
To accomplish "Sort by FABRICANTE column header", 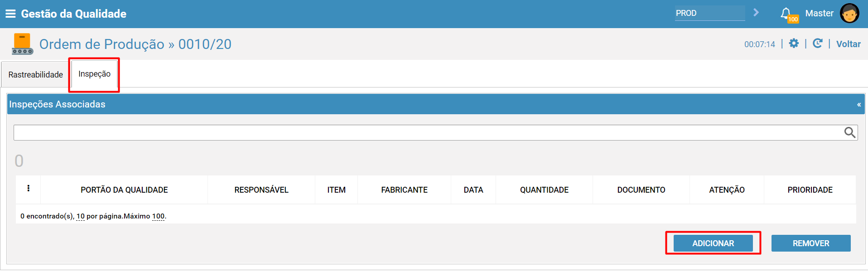I will [x=404, y=190].
